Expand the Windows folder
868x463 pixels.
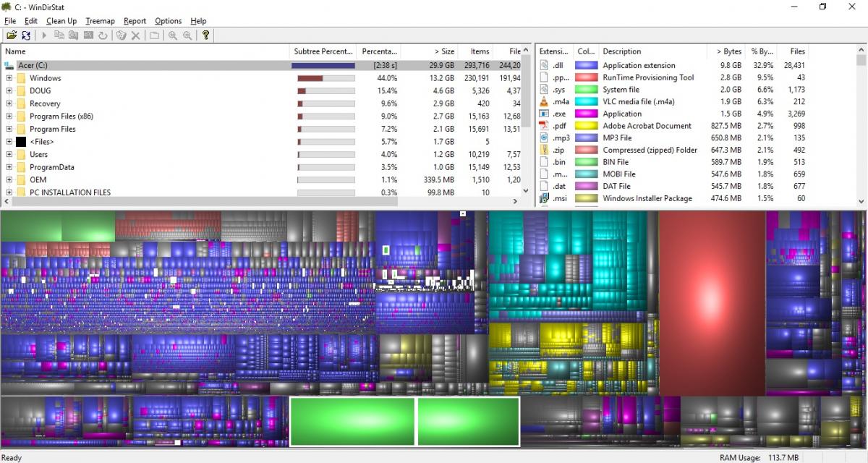(9, 78)
